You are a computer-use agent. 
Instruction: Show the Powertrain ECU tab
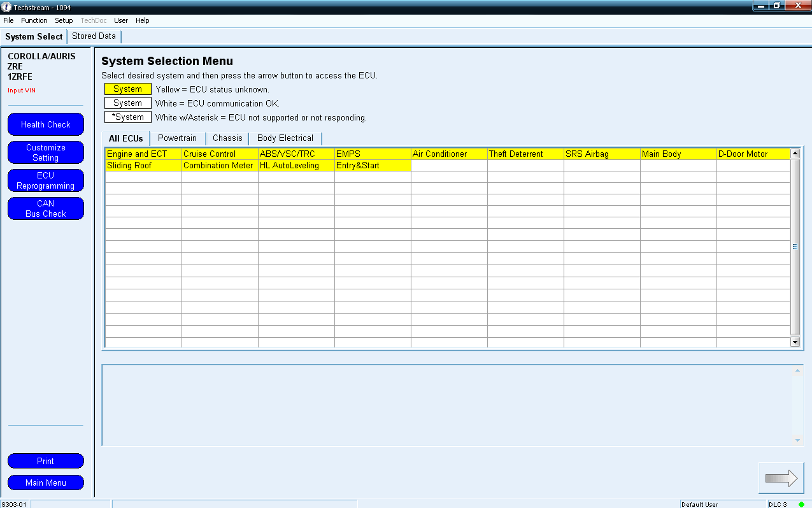(x=178, y=138)
